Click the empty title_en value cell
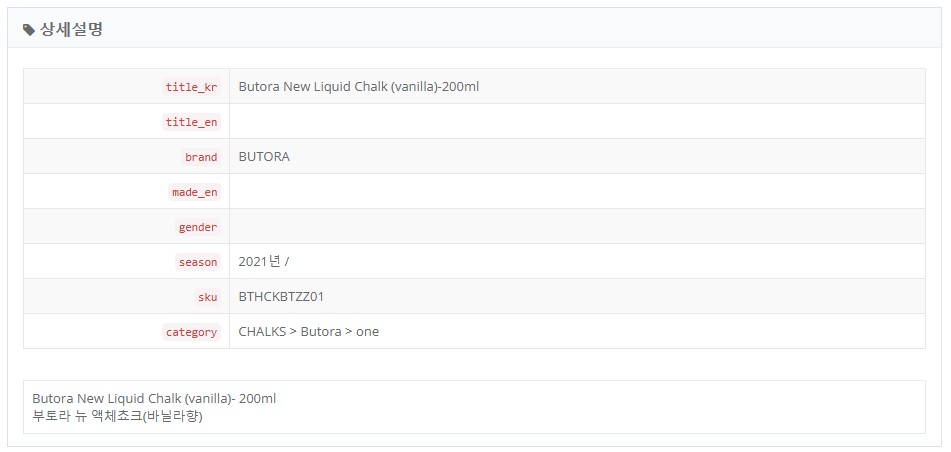 (577, 121)
